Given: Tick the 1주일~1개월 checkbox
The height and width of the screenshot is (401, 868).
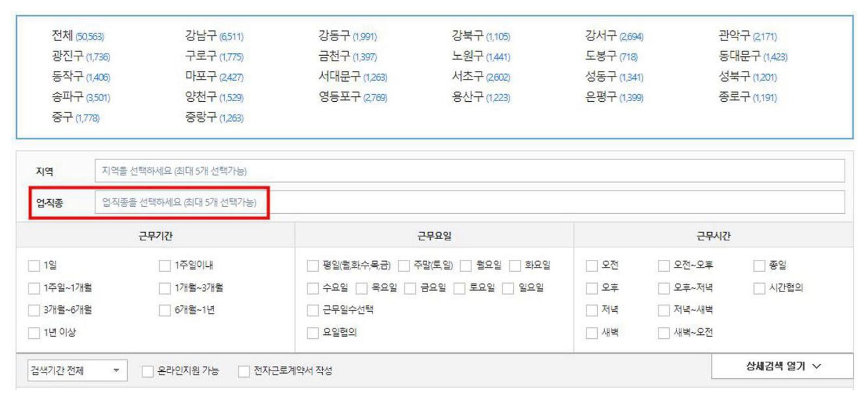Looking at the screenshot, I should click(34, 288).
